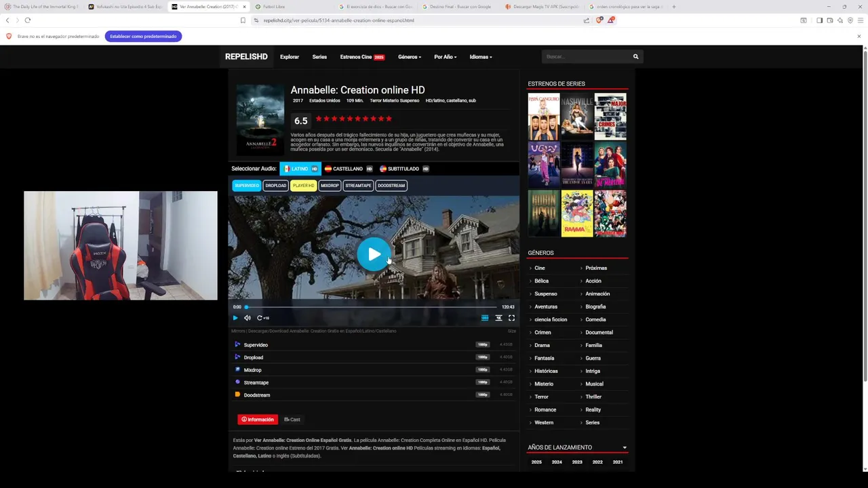Skip forward ten seconds with +10 icon
This screenshot has width=868, height=488.
pyautogui.click(x=262, y=318)
